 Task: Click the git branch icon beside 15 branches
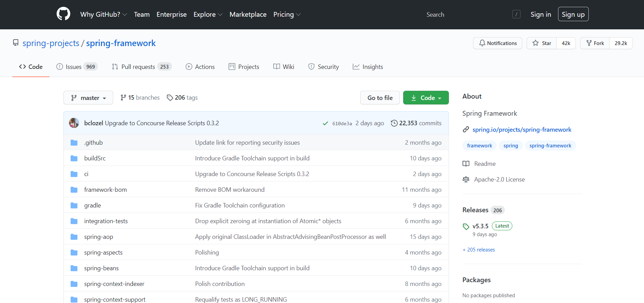pyautogui.click(x=123, y=98)
